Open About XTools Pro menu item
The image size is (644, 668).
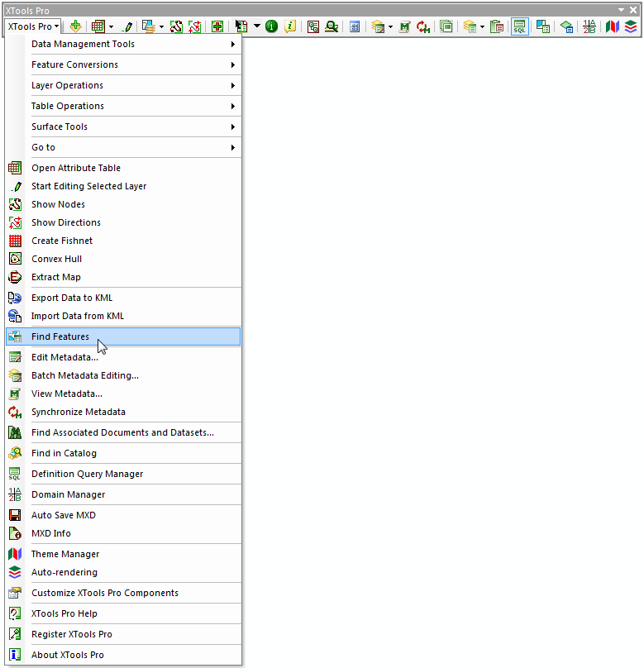[x=123, y=656]
